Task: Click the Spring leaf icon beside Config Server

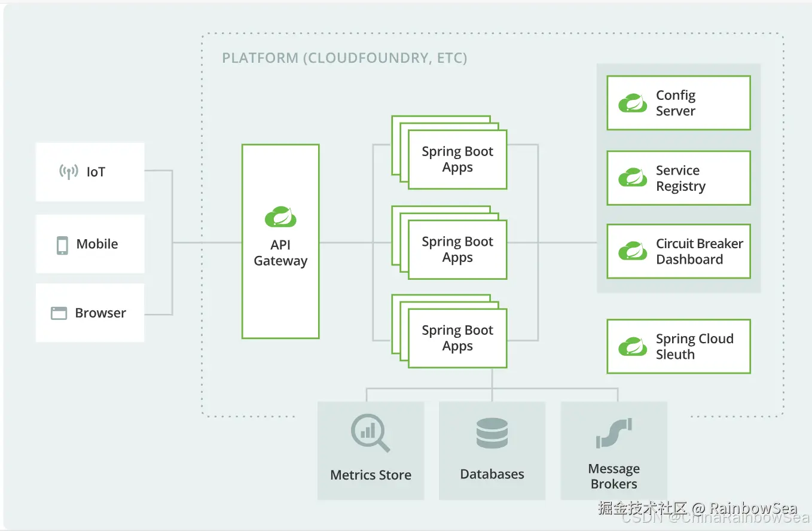Action: point(633,103)
